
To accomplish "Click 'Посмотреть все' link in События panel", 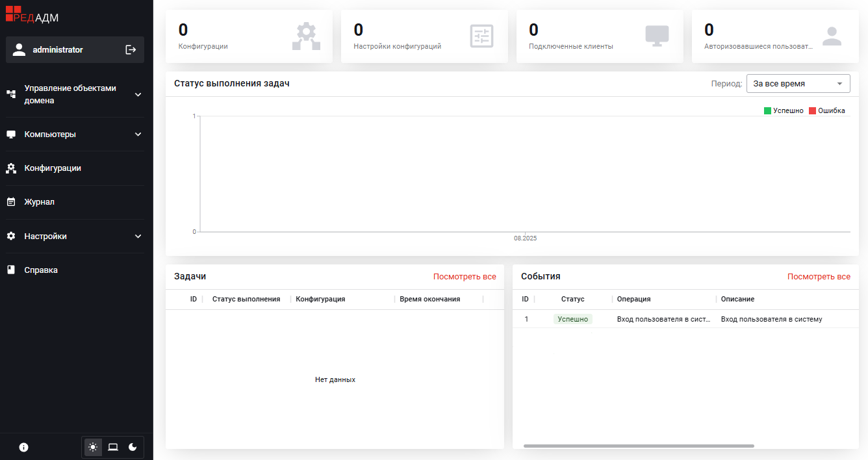I will pos(819,277).
